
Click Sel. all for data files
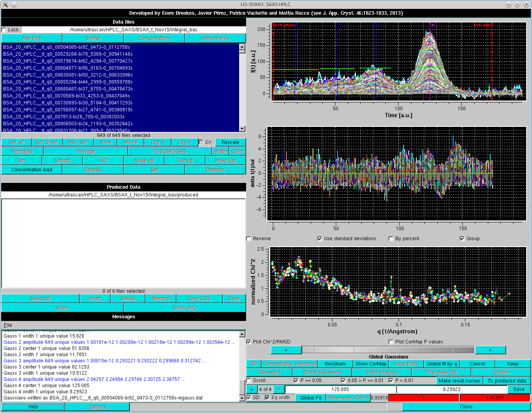17,142
